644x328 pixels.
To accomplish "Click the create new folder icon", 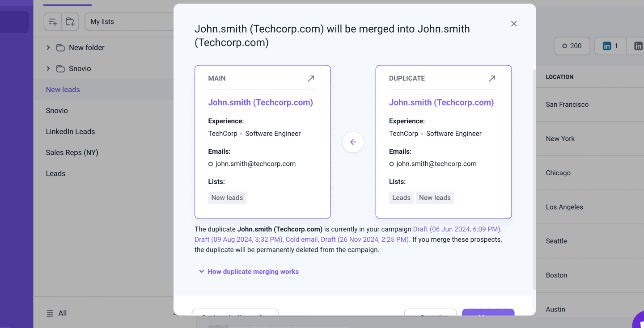I will 70,21.
